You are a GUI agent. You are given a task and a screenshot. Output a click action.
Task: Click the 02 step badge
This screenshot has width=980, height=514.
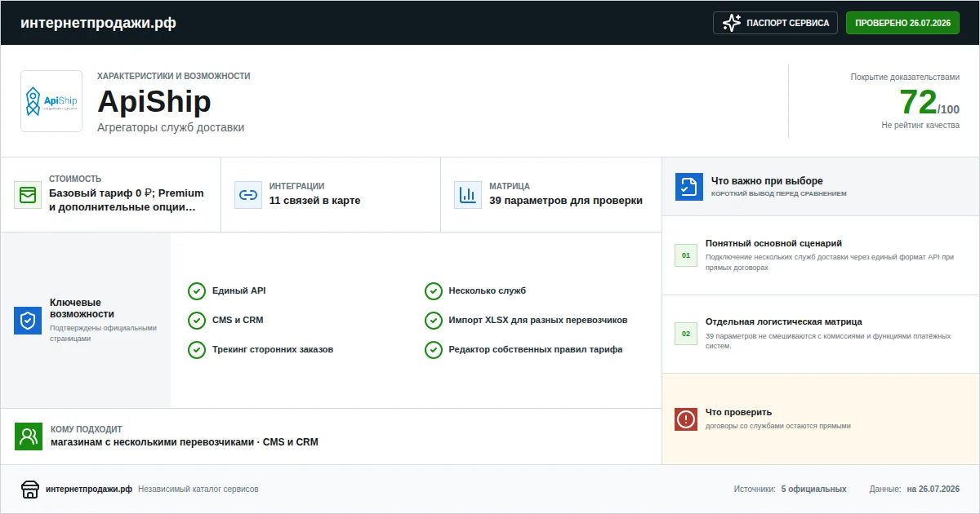point(686,334)
